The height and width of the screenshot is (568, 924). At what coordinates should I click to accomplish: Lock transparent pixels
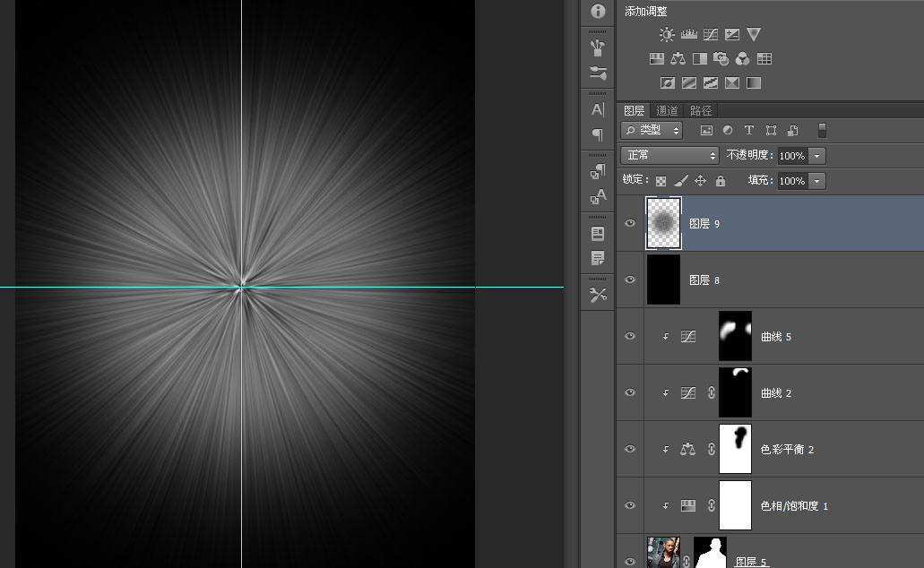pos(661,181)
